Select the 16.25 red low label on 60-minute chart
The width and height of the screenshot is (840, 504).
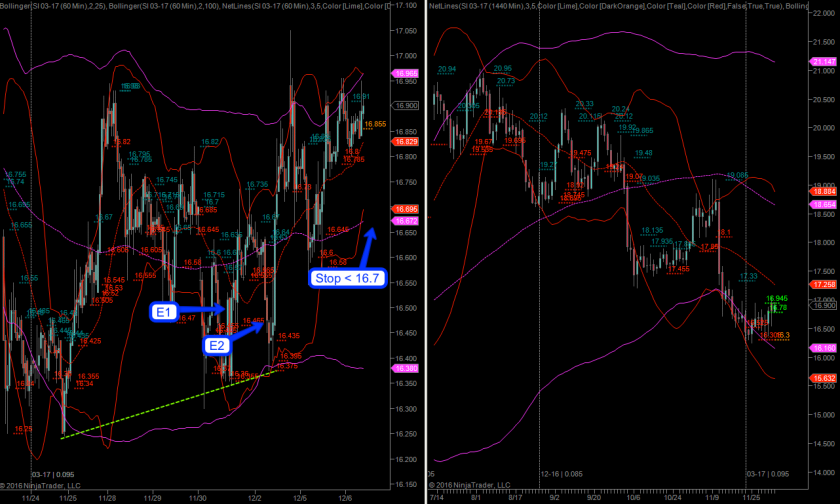(23, 429)
